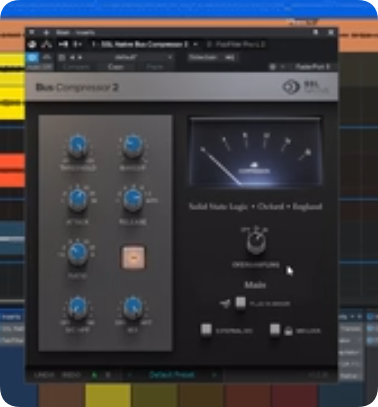
Task: Click the Attack knob
Action: pos(78,199)
